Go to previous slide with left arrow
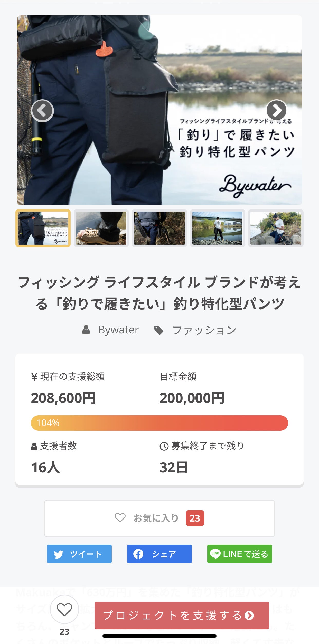The height and width of the screenshot is (644, 319). (x=42, y=111)
